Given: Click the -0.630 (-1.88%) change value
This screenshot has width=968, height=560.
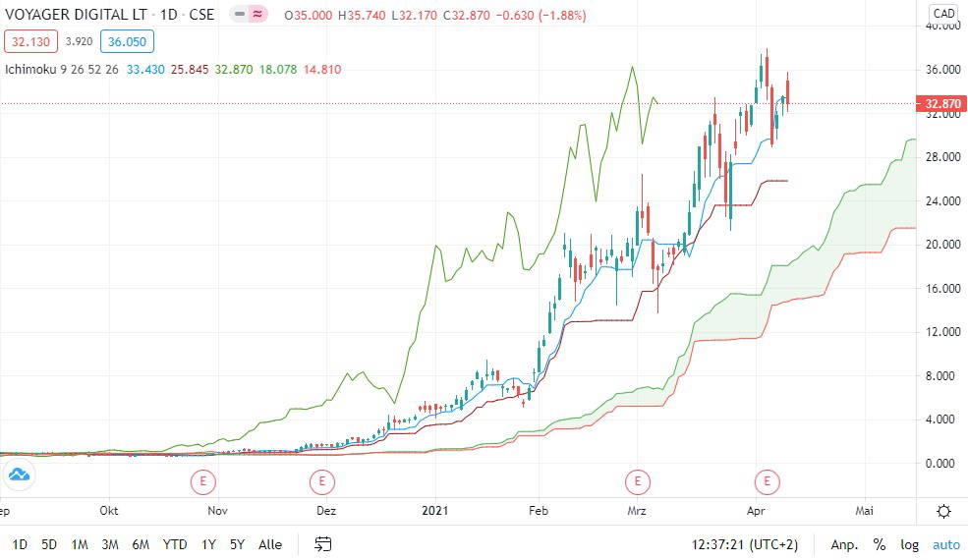Looking at the screenshot, I should (542, 15).
